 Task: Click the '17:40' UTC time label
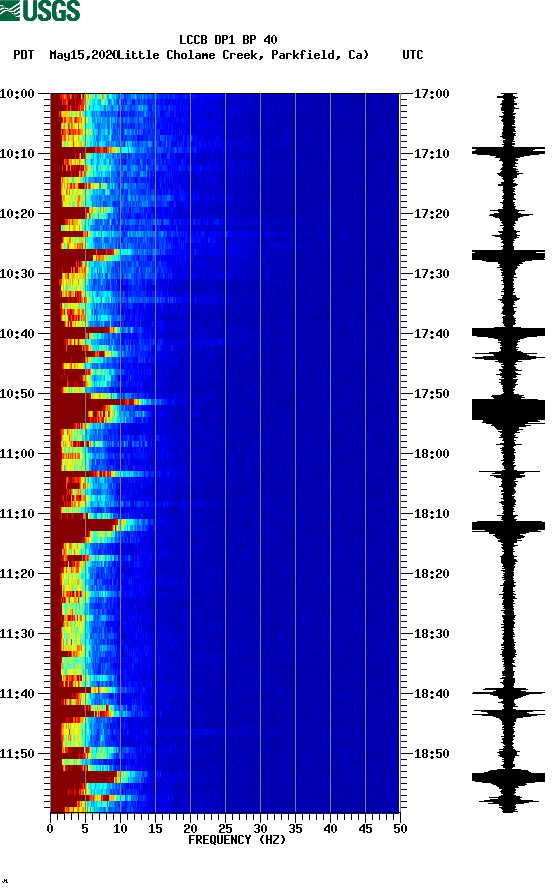pos(431,334)
